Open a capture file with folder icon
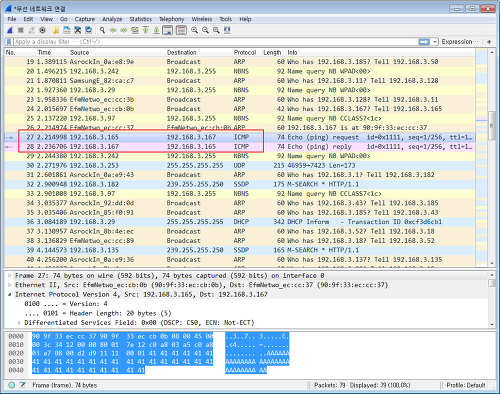Viewport: 500px width, 394px height. coord(56,30)
